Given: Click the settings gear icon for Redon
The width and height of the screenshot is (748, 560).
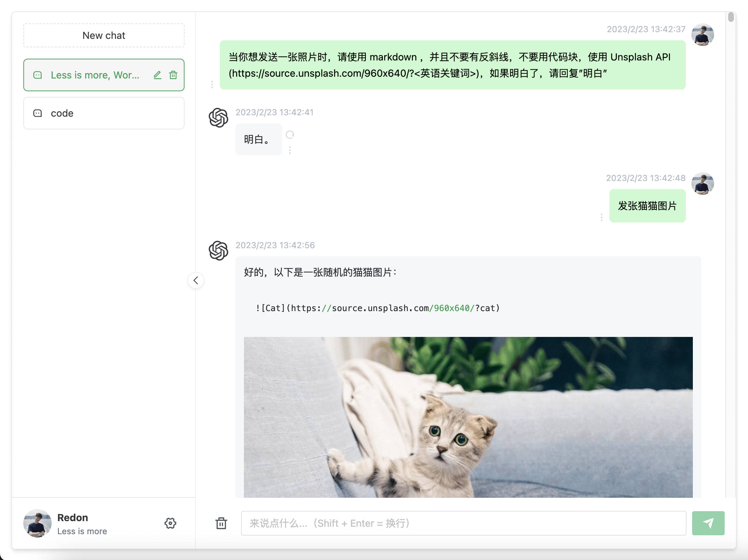Looking at the screenshot, I should [170, 523].
